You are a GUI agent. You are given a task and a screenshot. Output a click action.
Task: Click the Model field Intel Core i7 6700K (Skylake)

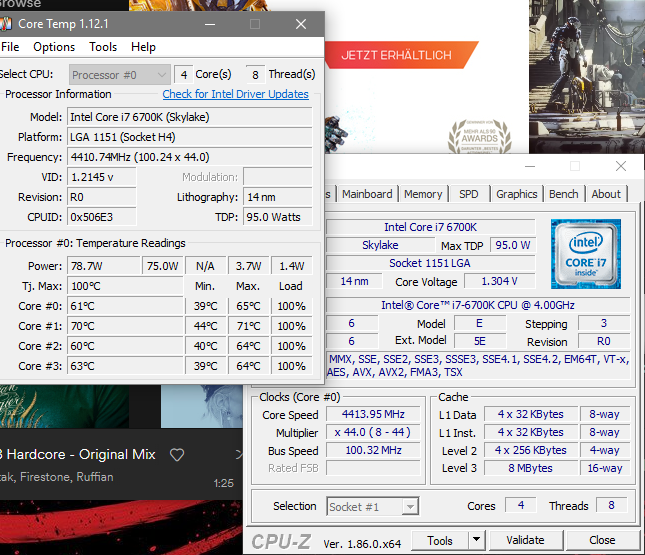[x=190, y=117]
